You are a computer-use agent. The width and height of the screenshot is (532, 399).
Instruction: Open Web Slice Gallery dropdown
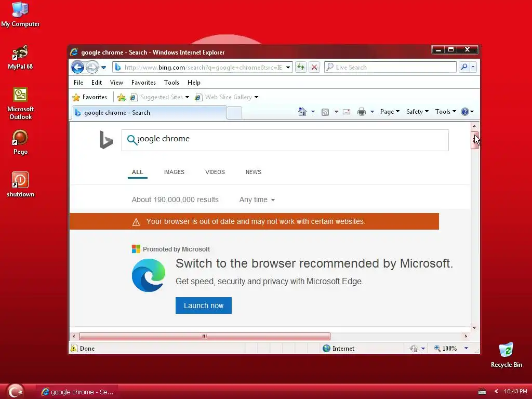pyautogui.click(x=227, y=97)
